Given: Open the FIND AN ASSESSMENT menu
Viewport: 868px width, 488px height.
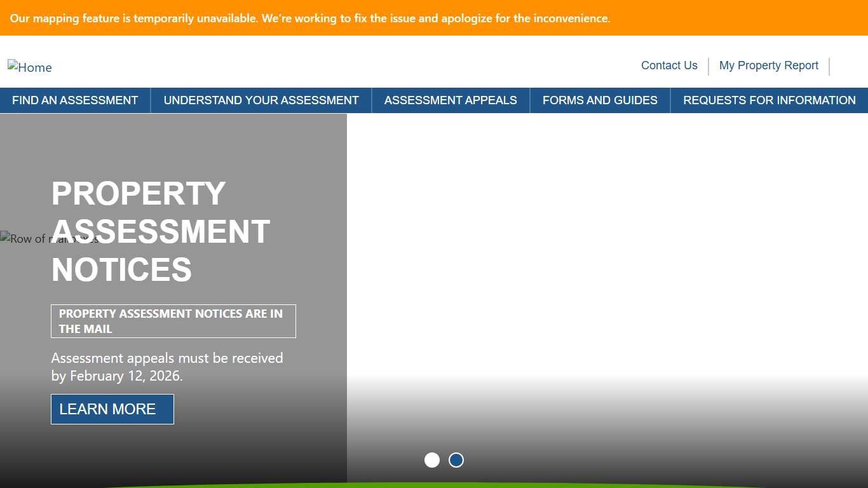Looking at the screenshot, I should point(75,100).
